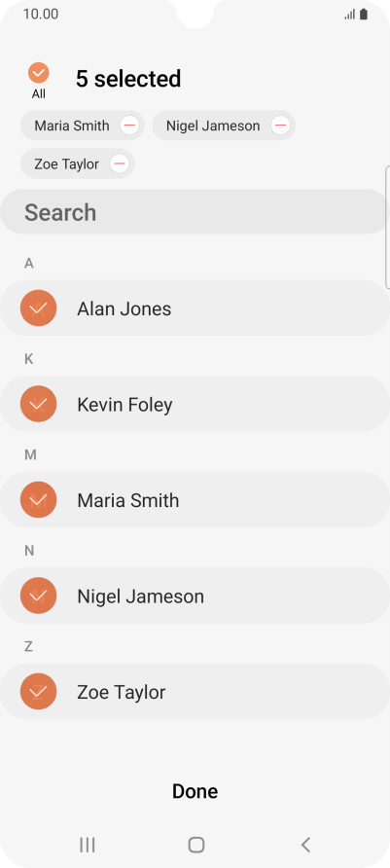The image size is (390, 868).
Task: Deselect the Zoe Taylor checkmark circle
Action: coord(38,692)
